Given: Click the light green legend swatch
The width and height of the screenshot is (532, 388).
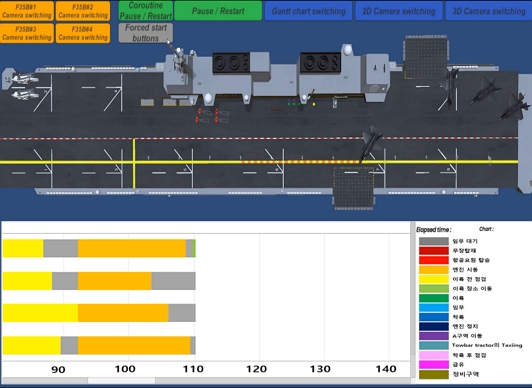Looking at the screenshot, I should tap(434, 289).
